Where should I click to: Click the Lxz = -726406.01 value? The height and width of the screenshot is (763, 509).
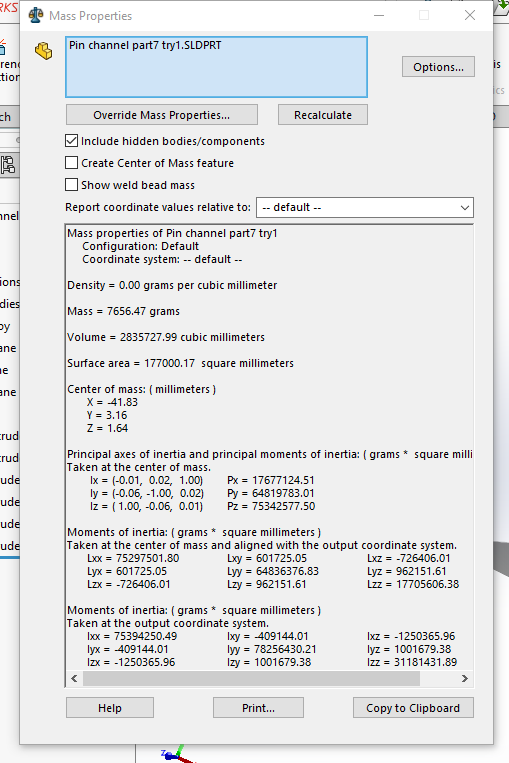pos(409,559)
